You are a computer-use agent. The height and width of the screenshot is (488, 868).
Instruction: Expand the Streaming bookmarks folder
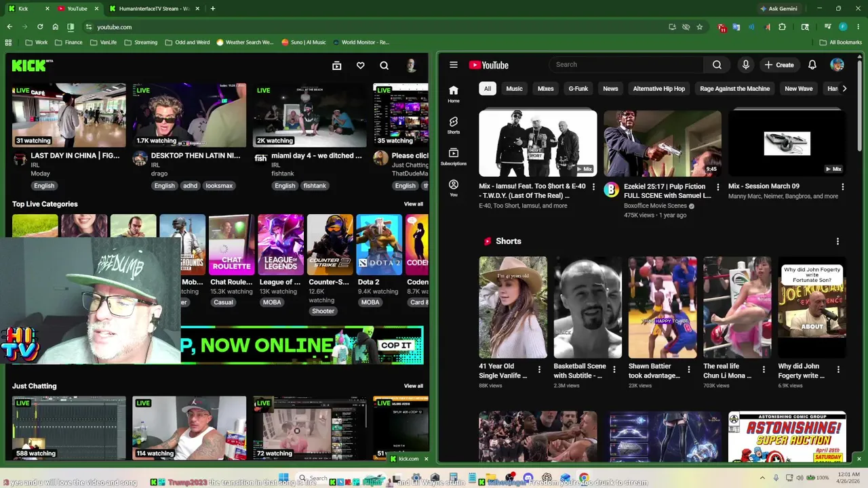[x=140, y=42]
